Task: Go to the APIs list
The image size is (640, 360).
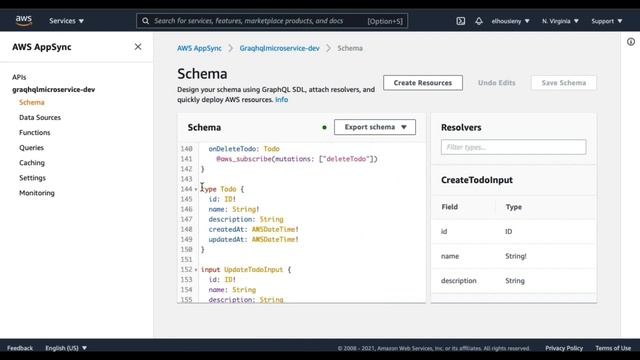Action: [x=19, y=77]
